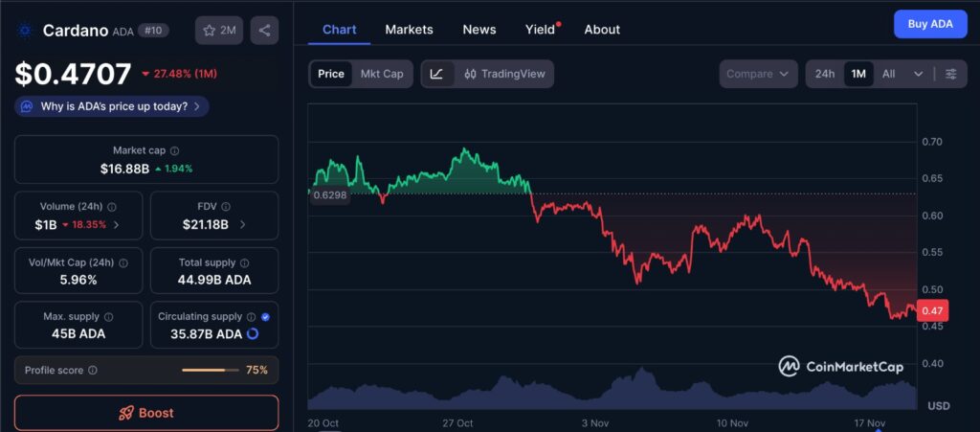The width and height of the screenshot is (980, 432).
Task: Click the Boost button
Action: (x=146, y=413)
